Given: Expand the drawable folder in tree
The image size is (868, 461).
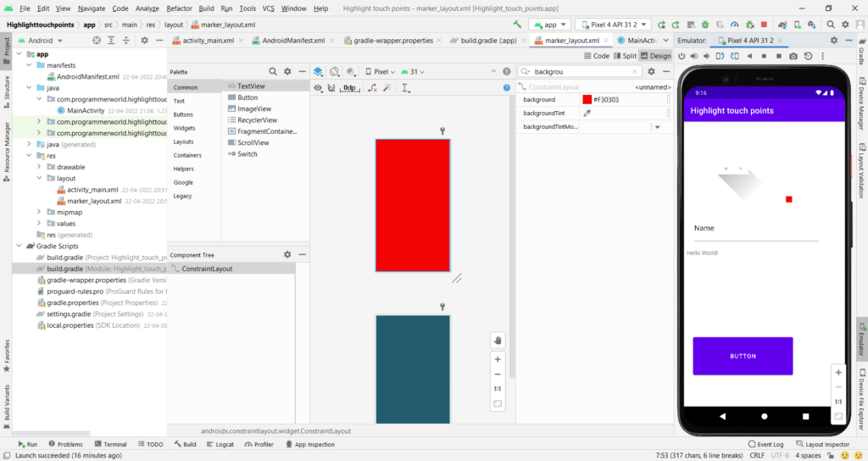Looking at the screenshot, I should pos(39,167).
